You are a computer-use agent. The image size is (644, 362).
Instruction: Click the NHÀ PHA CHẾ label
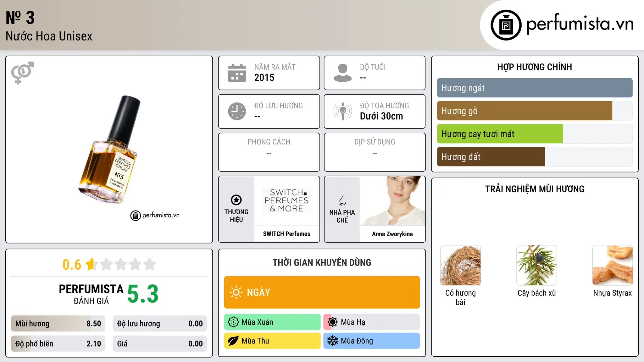point(342,216)
